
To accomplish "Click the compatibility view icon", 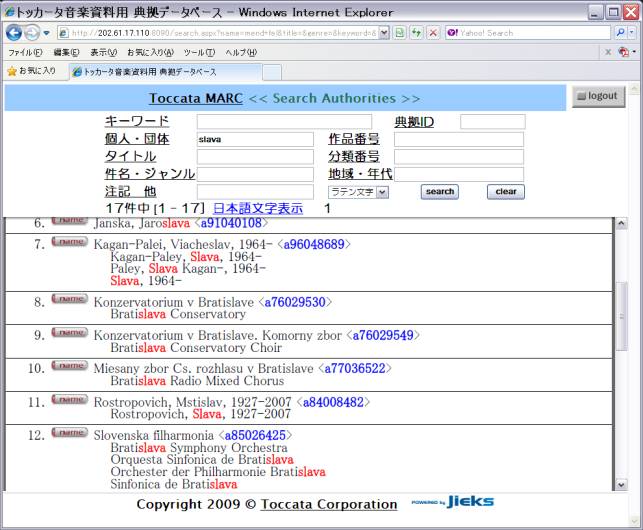I will point(400,33).
